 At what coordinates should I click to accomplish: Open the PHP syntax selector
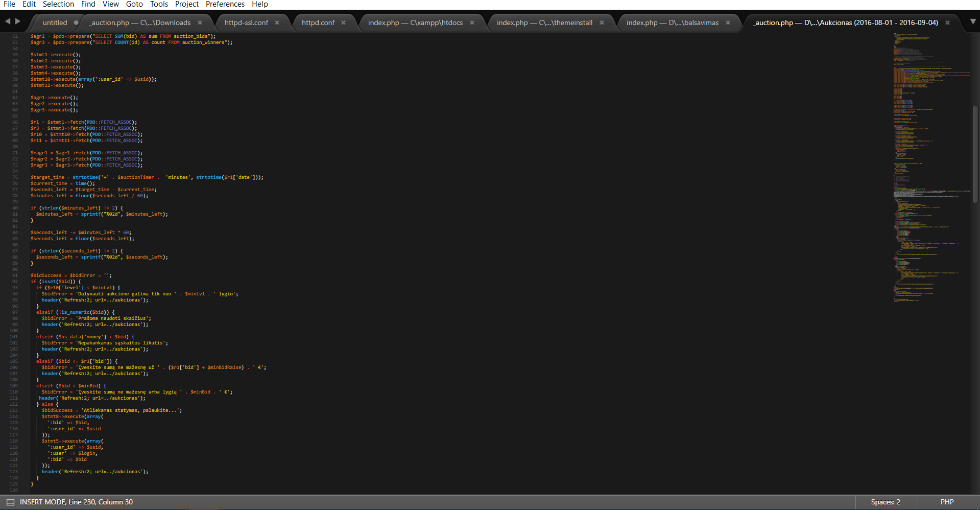coord(947,502)
